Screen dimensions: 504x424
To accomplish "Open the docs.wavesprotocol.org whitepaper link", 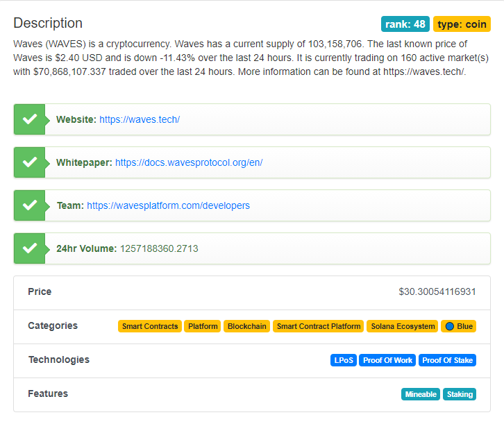I will (x=189, y=162).
